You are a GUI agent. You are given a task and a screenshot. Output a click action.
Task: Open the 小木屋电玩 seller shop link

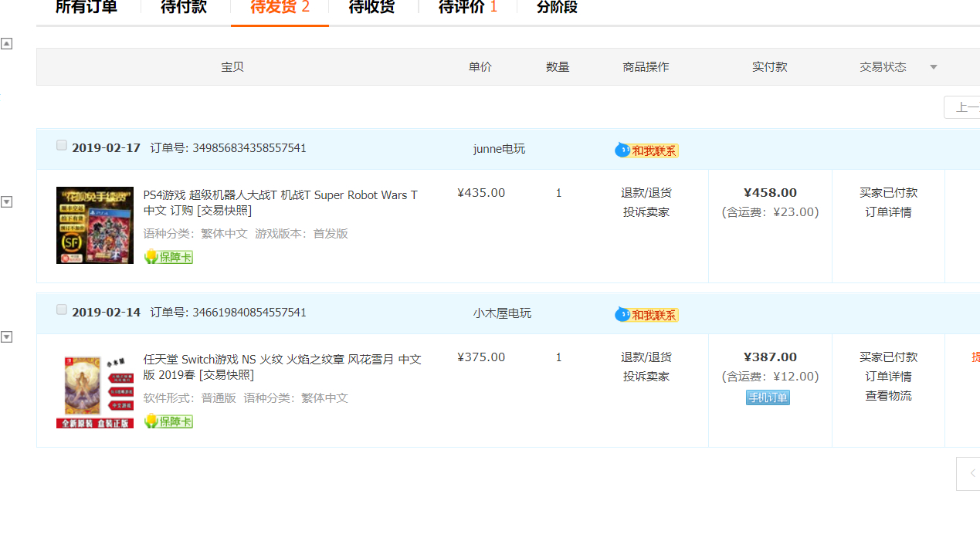(502, 313)
